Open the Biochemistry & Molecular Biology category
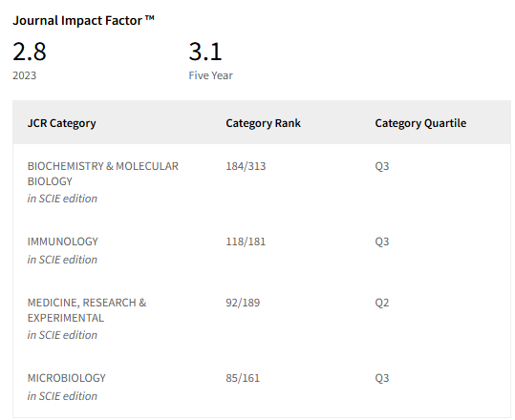The width and height of the screenshot is (515, 420). click(103, 174)
